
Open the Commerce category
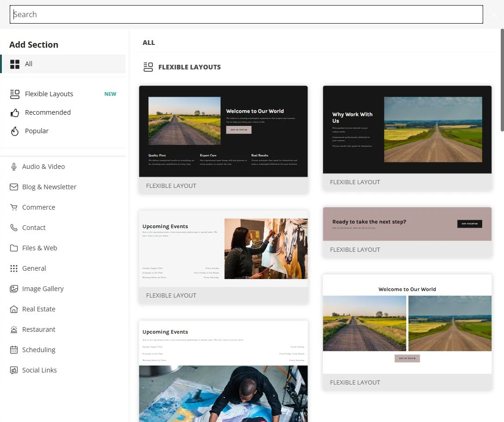pos(63,207)
